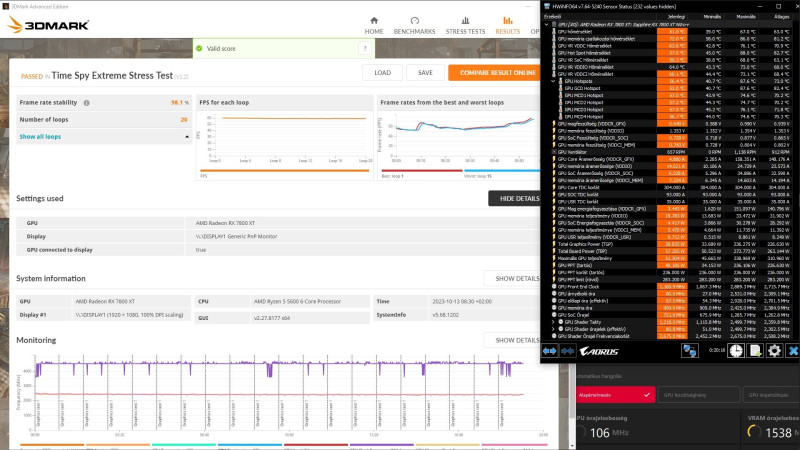Click the lightning icon of GPU magfeszültség
The height and width of the screenshot is (450, 800).
554,123
